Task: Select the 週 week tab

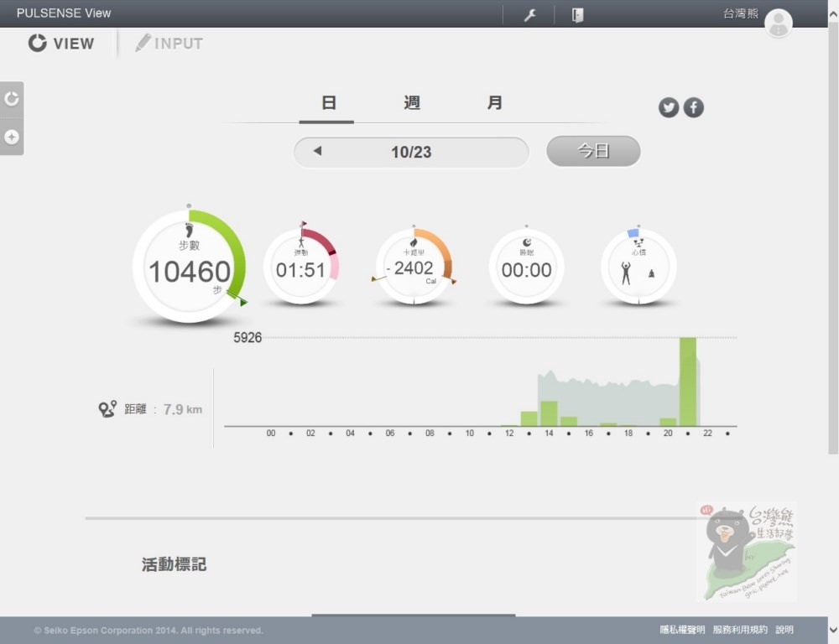Action: coord(411,102)
